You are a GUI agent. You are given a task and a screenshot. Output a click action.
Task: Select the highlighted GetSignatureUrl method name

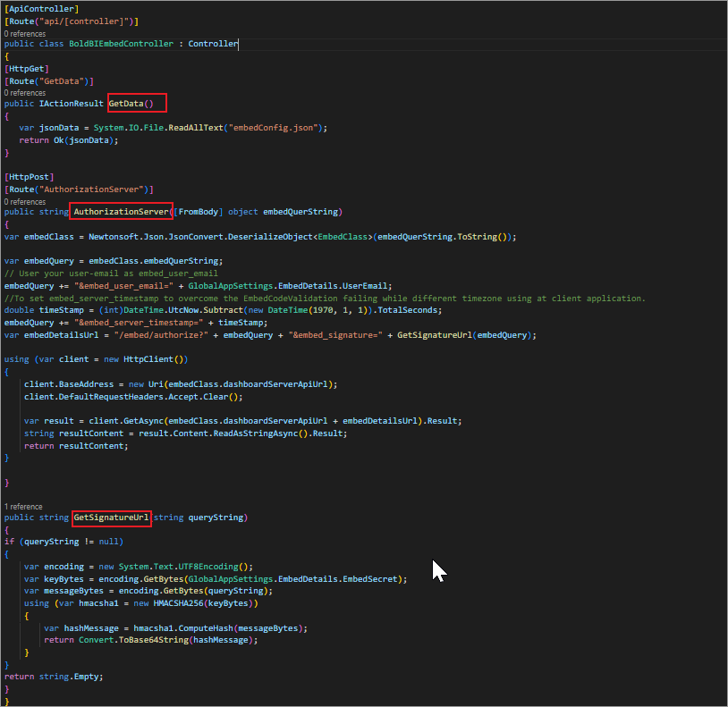(x=111, y=517)
